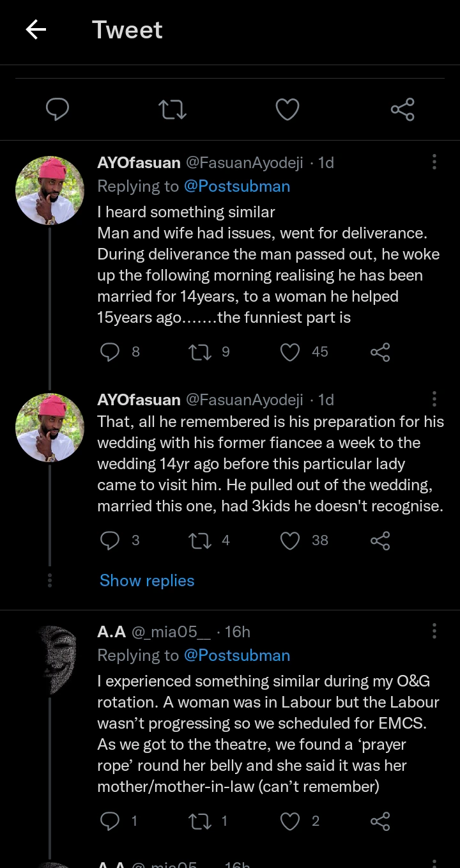Open the @Postsubman mention in A.A's reply
Viewport: 460px width, 868px height.
(x=237, y=655)
